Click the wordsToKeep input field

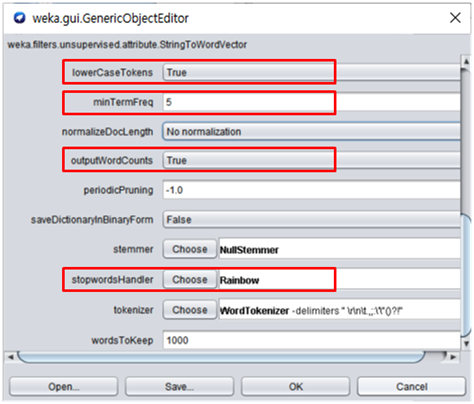pyautogui.click(x=312, y=340)
